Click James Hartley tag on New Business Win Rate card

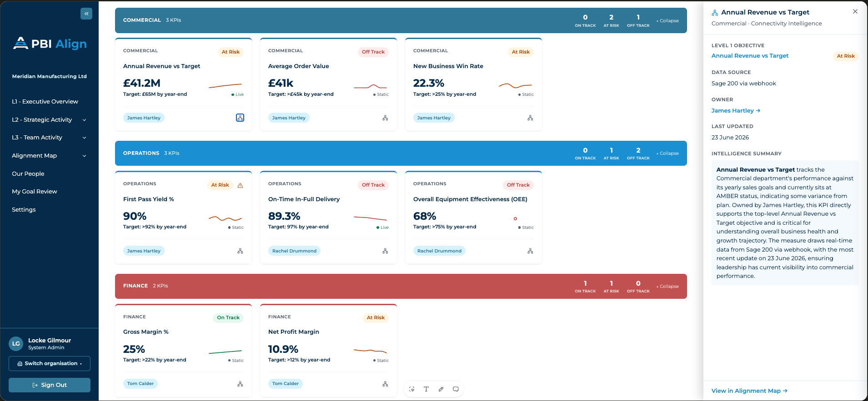[434, 118]
